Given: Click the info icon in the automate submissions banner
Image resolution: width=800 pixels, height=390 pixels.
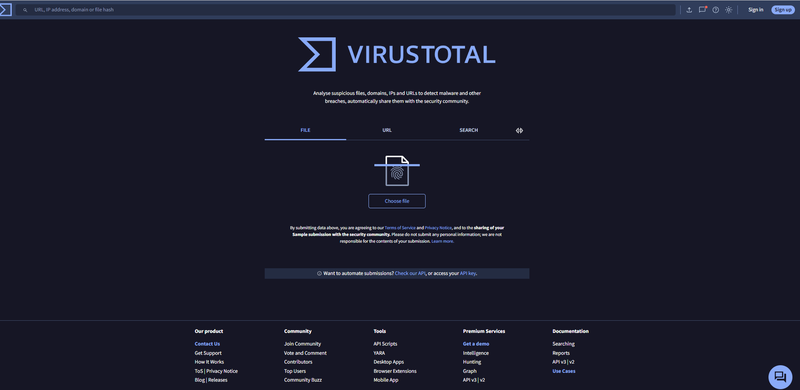Looking at the screenshot, I should point(319,274).
